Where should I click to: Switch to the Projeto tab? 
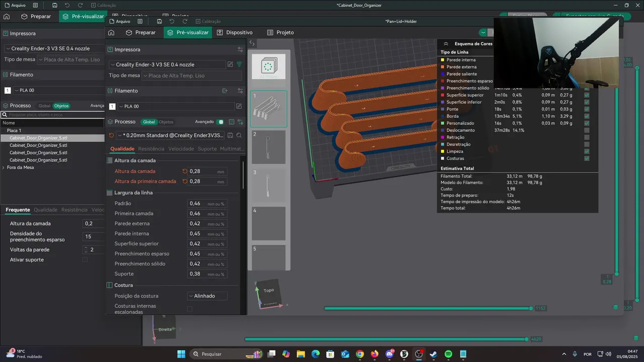pyautogui.click(x=280, y=32)
